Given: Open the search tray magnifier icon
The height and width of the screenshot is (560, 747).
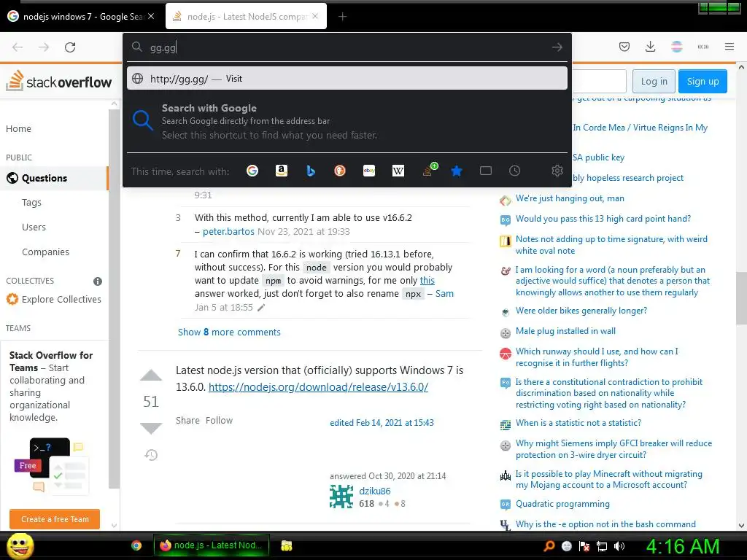Looking at the screenshot, I should (x=549, y=546).
